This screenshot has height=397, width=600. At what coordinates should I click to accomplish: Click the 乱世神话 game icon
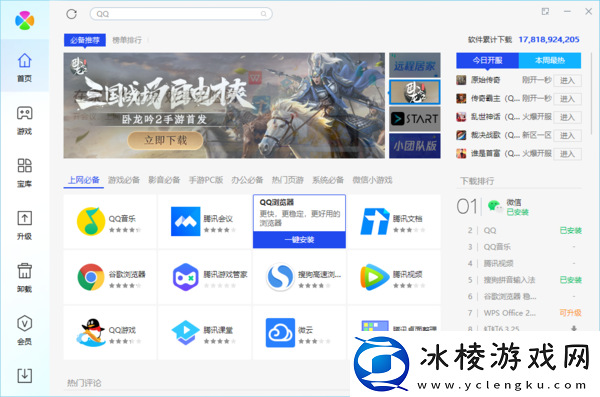coord(461,117)
